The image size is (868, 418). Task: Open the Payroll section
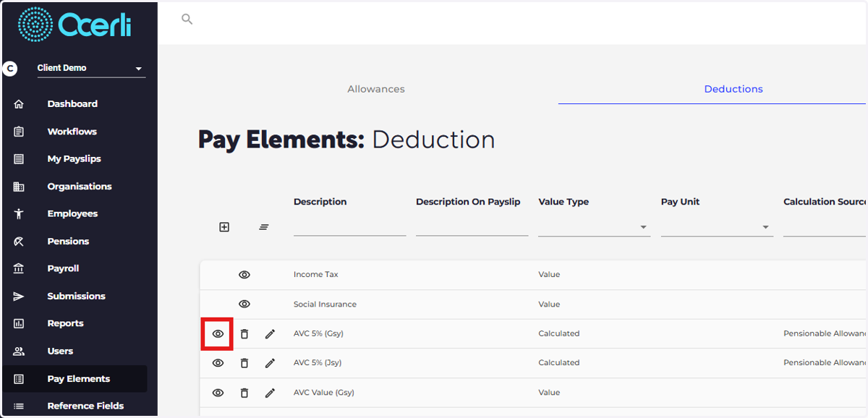pos(63,268)
